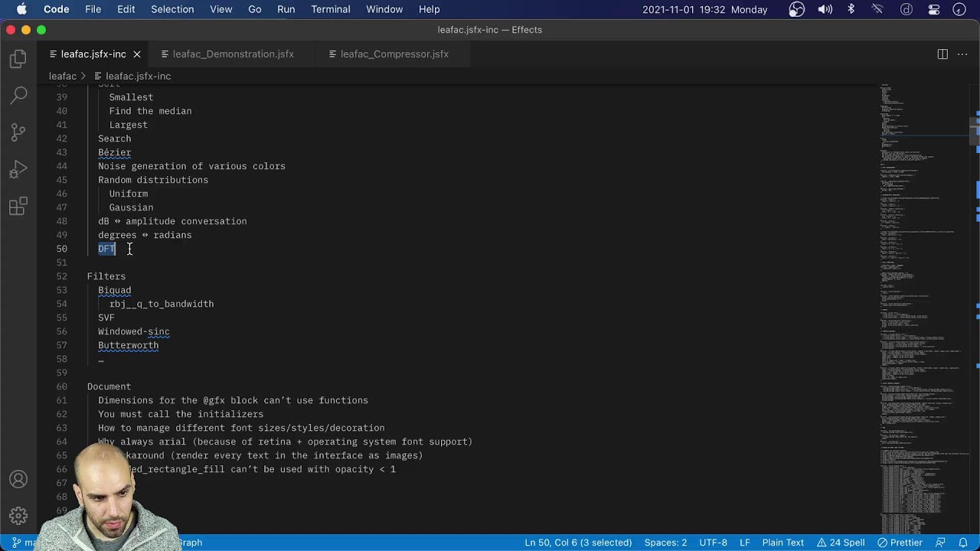Viewport: 980px width, 551px height.
Task: Open the Run menu
Action: pos(286,9)
